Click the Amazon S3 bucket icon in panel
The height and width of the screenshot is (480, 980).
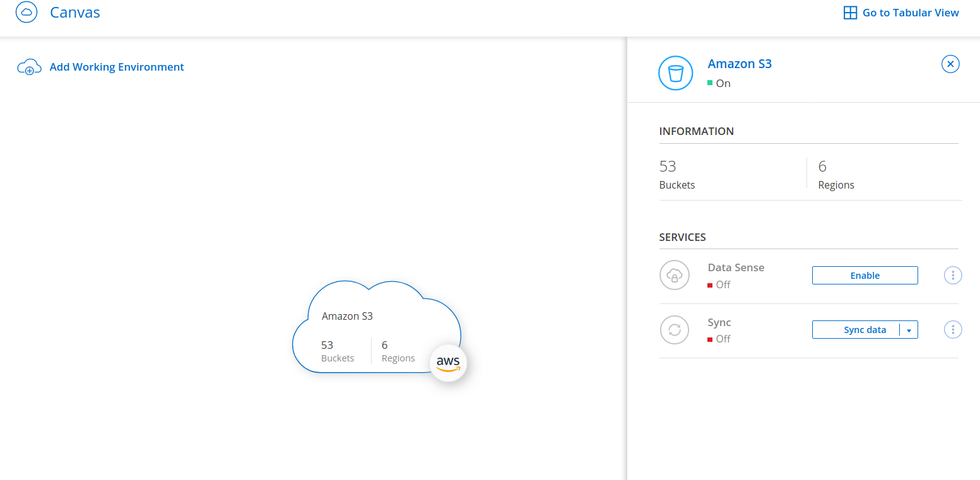click(675, 73)
